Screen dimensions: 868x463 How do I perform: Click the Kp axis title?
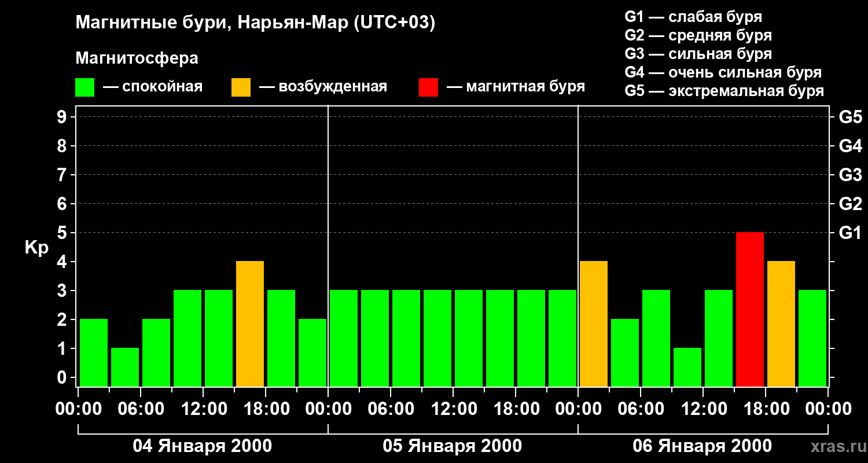click(36, 248)
